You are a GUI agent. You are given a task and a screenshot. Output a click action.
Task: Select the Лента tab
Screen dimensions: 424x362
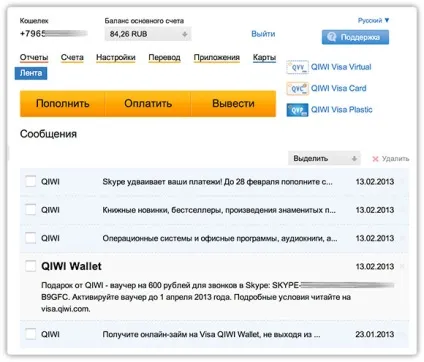[x=31, y=73]
